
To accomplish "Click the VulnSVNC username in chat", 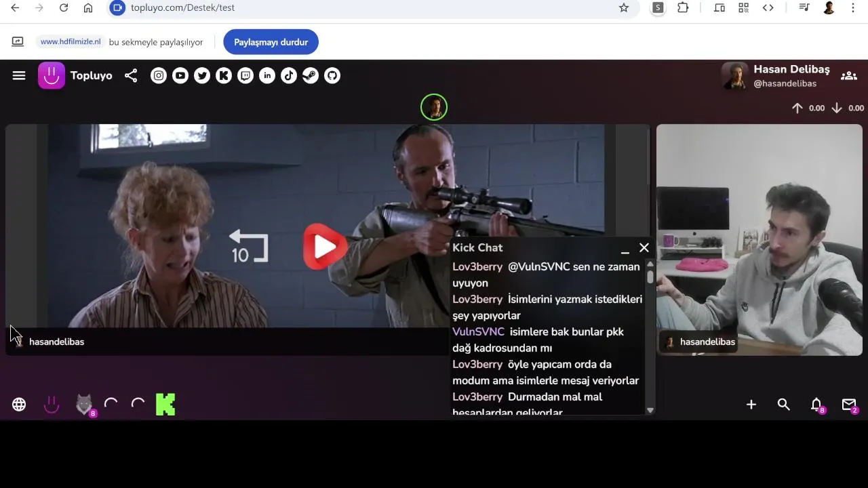I will [x=478, y=331].
